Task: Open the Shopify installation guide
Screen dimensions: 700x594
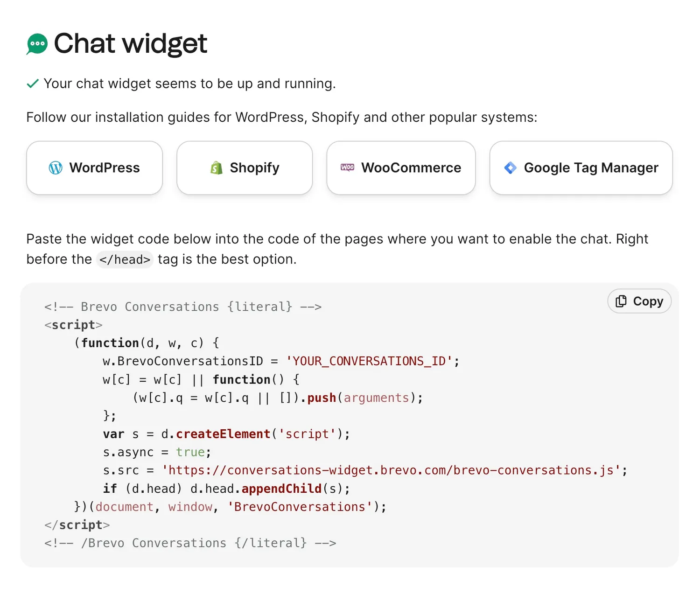Action: 245,168
